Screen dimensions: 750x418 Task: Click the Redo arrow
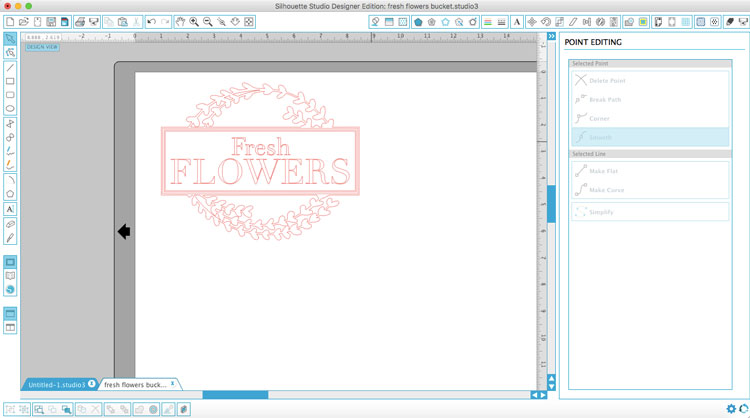(165, 22)
